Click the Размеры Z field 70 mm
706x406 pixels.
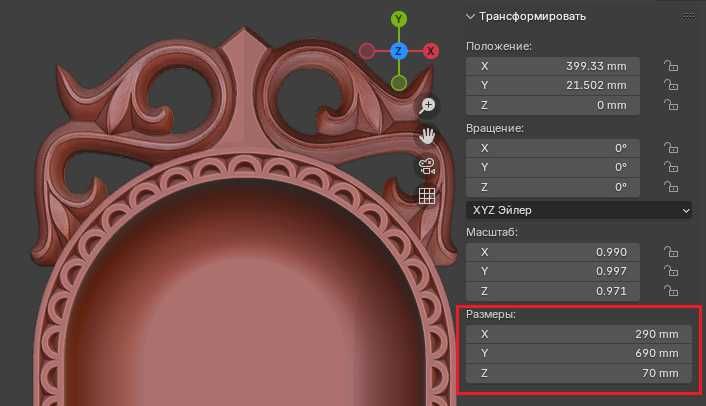click(579, 373)
